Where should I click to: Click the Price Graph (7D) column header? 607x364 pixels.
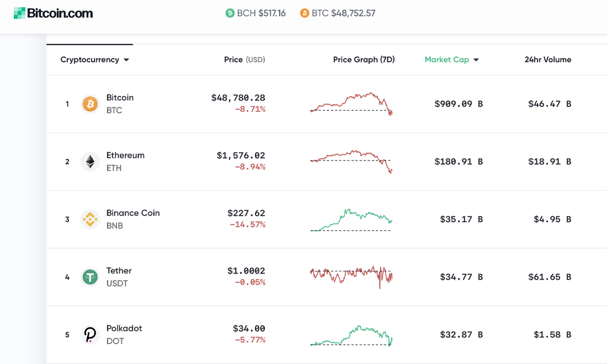pos(364,60)
